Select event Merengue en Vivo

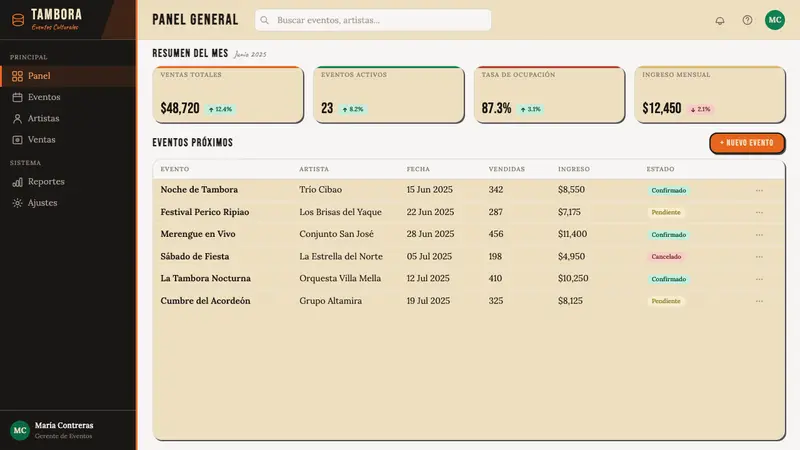pos(198,234)
